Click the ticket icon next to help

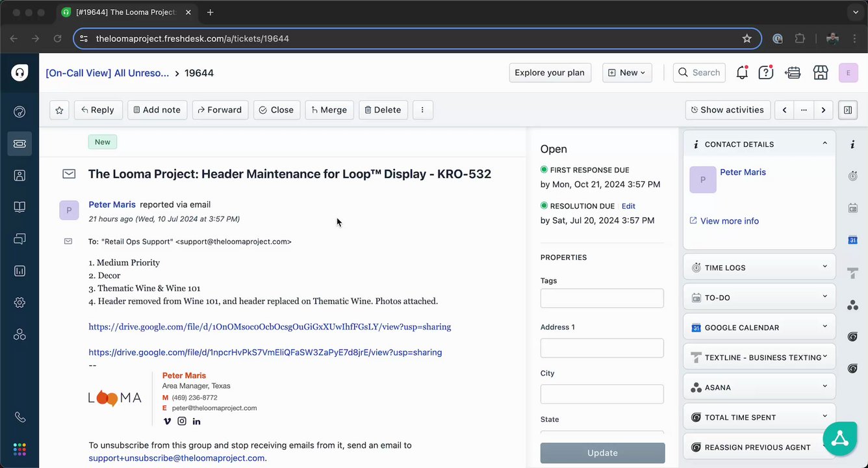tap(793, 73)
